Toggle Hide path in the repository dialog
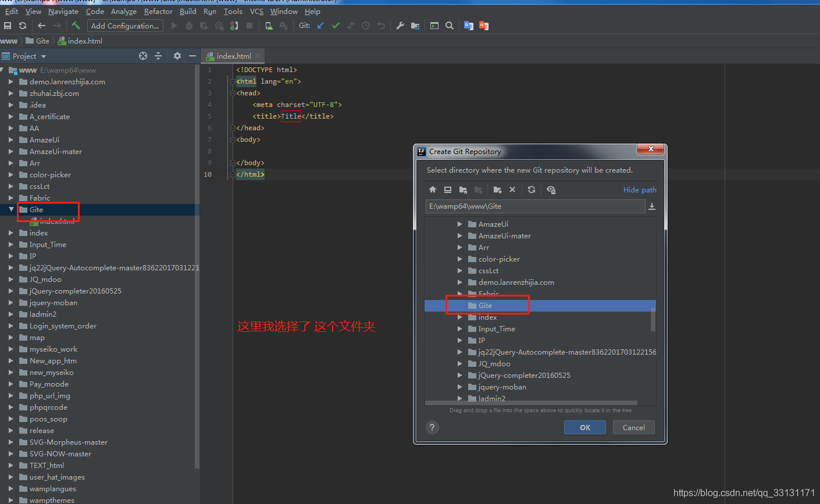The height and width of the screenshot is (504, 820). pyautogui.click(x=639, y=190)
